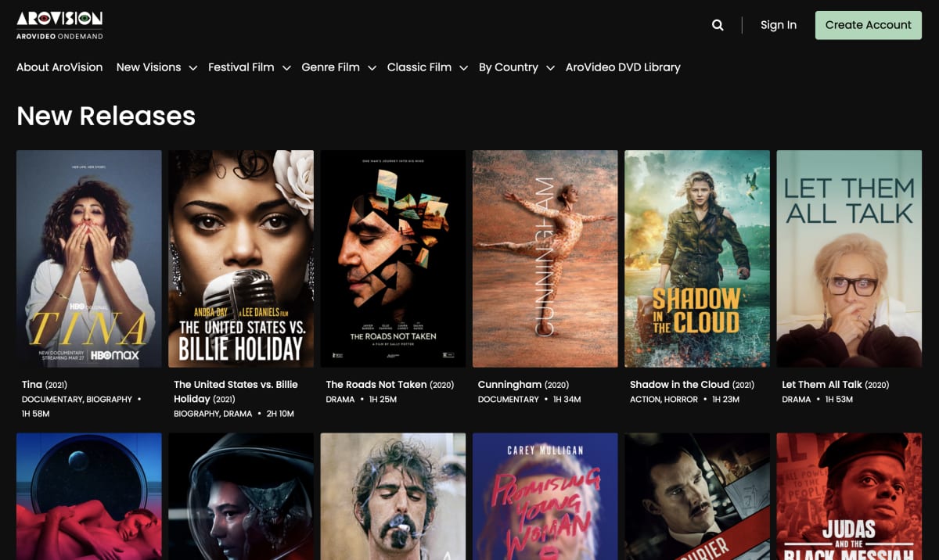Click Let Them All Talk title link
Screen dimensions: 939x560
coord(836,385)
